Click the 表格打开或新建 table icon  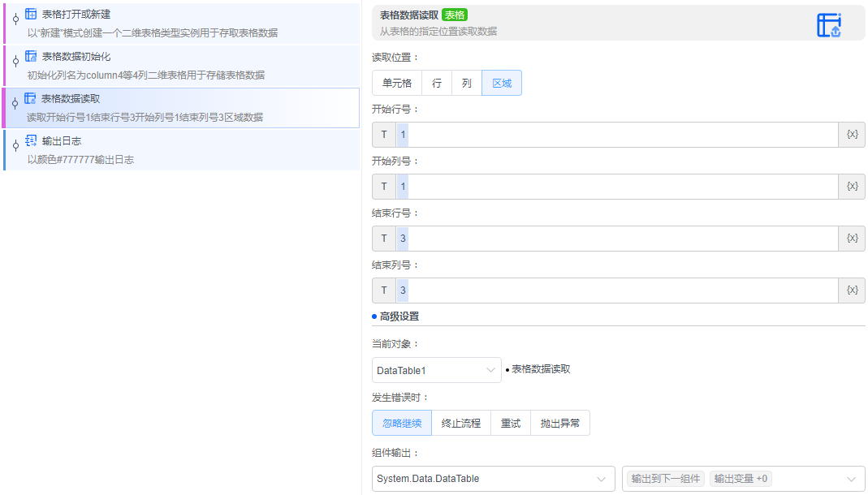31,12
